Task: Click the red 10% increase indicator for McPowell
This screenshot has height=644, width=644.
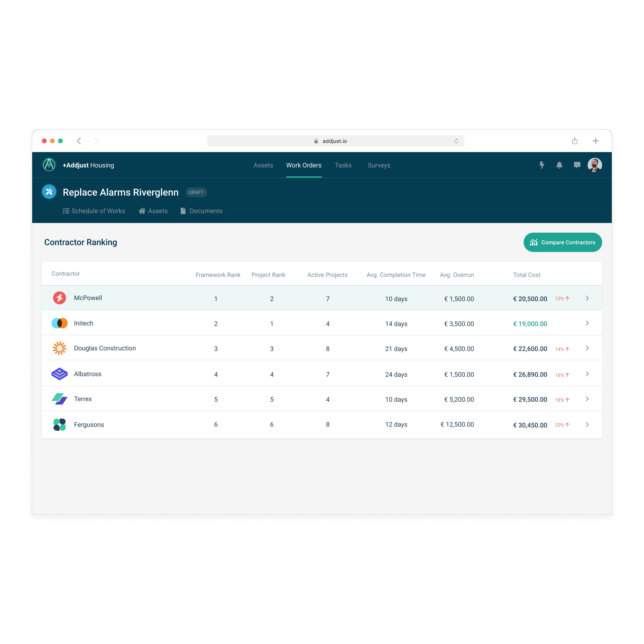Action: point(561,299)
